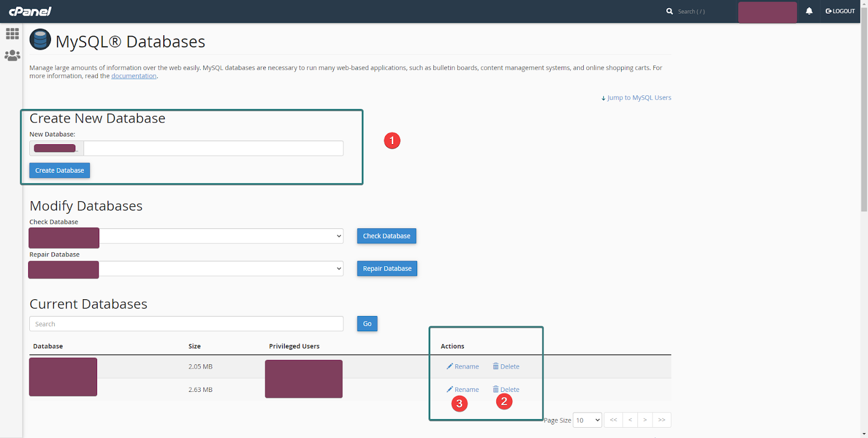Click trash icon in 2.05 MB row
Viewport: 868px width, 438px height.
point(495,366)
